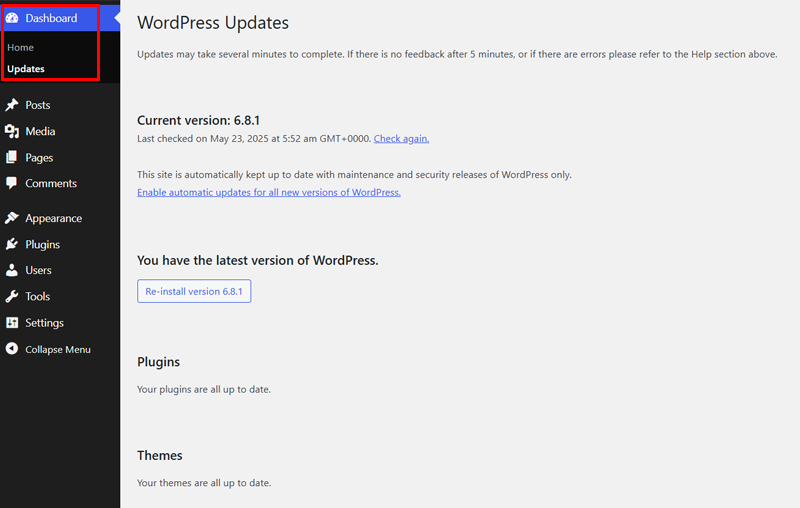
Task: Click 'This site is automatically kept' text
Action: coord(355,174)
